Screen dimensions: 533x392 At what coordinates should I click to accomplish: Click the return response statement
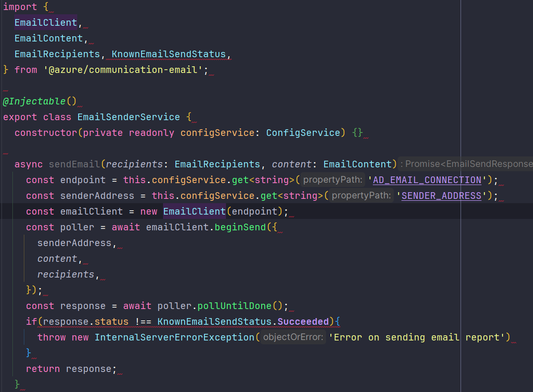(x=71, y=369)
